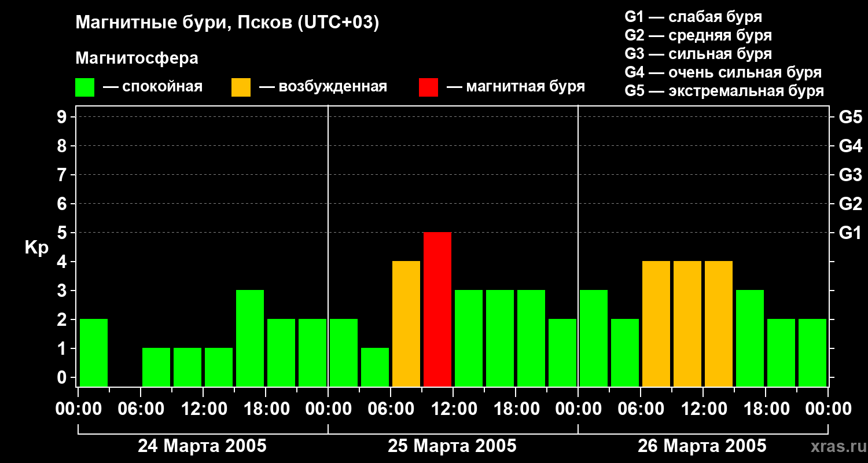This screenshot has height=463, width=868.
Task: Click the '12:00' time label under 25 March
Action: click(453, 409)
